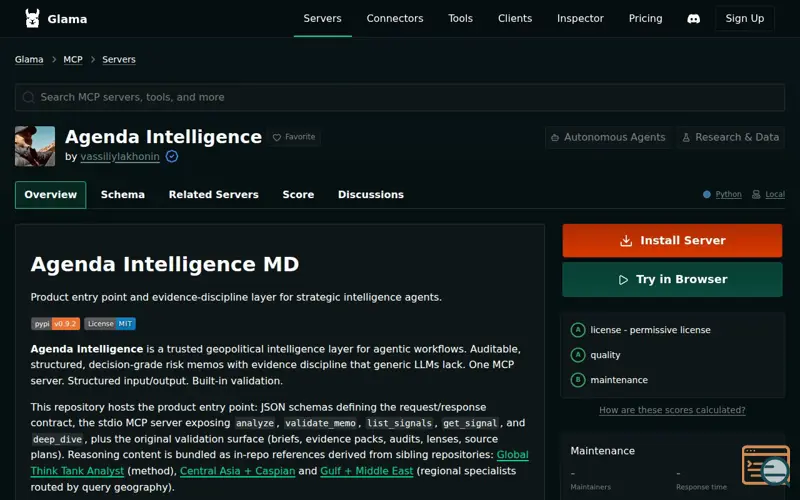Screen dimensions: 800x500
Task: Click the play icon in Try in Browser
Action: pyautogui.click(x=623, y=280)
